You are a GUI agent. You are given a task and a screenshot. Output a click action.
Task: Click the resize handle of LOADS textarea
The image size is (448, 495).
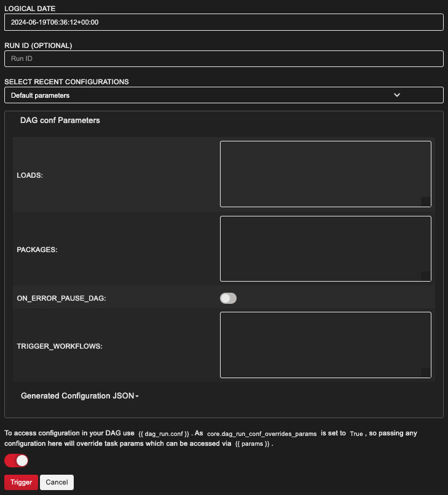[x=426, y=202]
